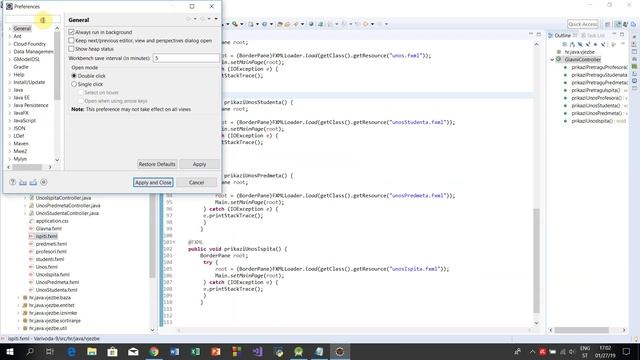Select prikaziUnosStudenta() in Outline
The height and width of the screenshot is (360, 640).
pos(596,106)
